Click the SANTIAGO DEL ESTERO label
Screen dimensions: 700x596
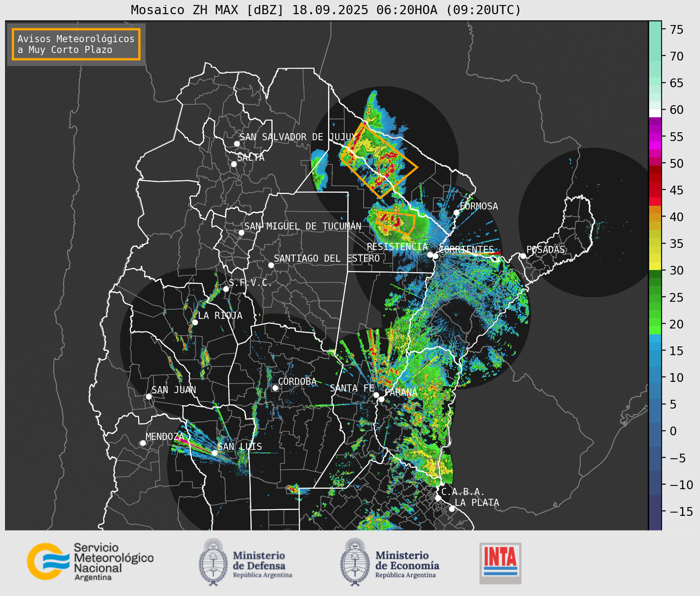point(327,258)
